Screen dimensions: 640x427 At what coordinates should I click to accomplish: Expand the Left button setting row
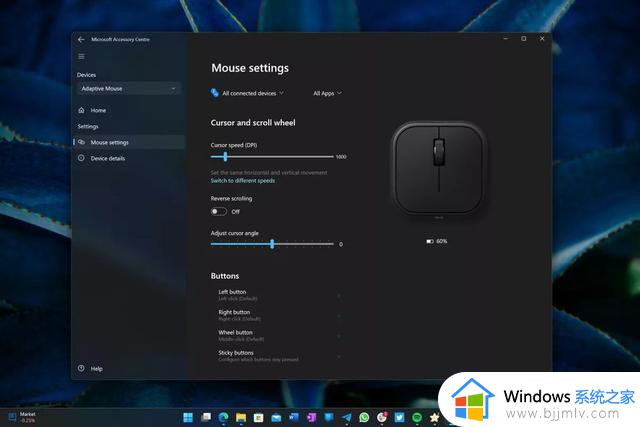click(x=279, y=295)
